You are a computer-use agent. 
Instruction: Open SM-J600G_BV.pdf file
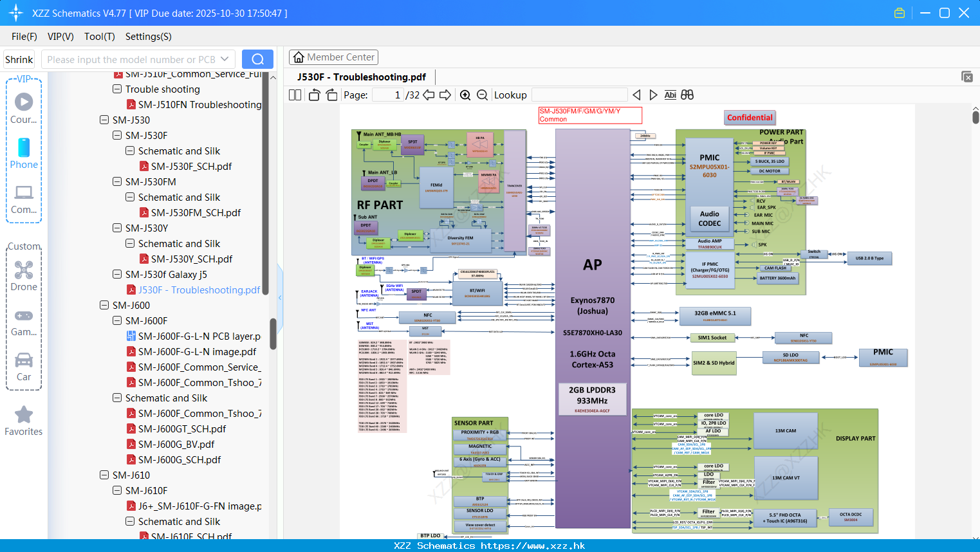click(176, 444)
